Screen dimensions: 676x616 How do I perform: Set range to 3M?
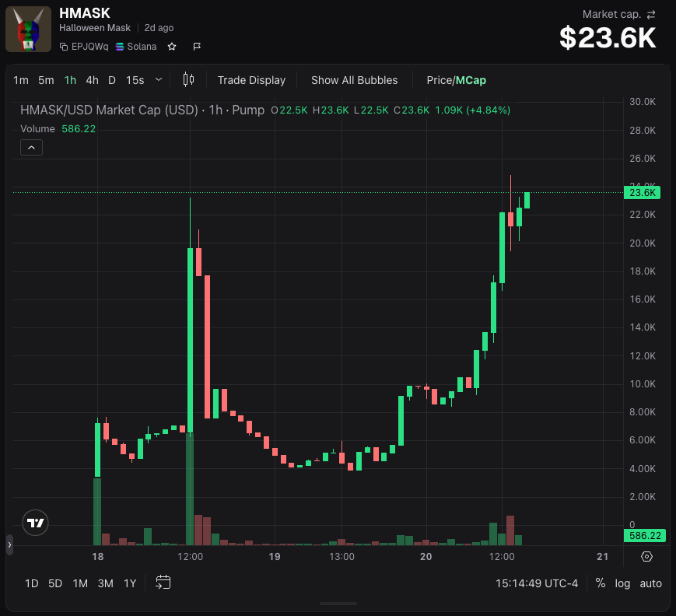click(106, 583)
